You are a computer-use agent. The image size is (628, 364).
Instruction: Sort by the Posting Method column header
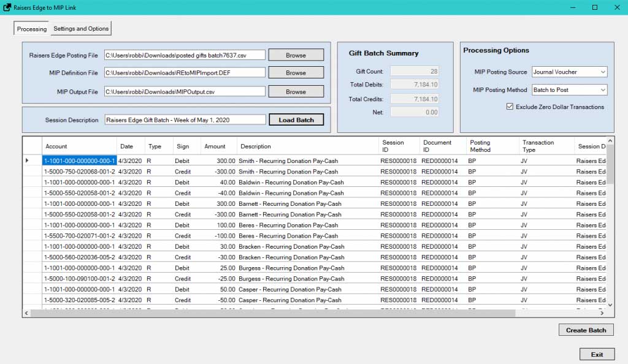point(492,146)
